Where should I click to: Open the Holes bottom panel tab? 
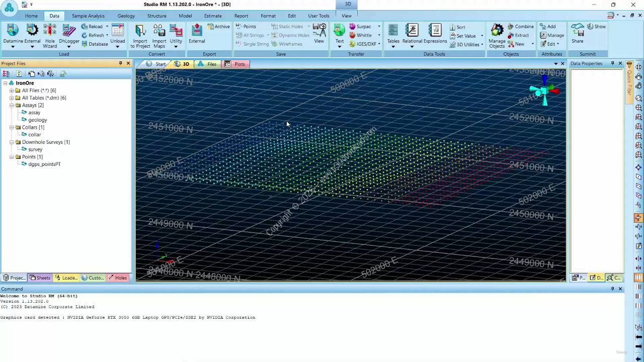tap(117, 278)
